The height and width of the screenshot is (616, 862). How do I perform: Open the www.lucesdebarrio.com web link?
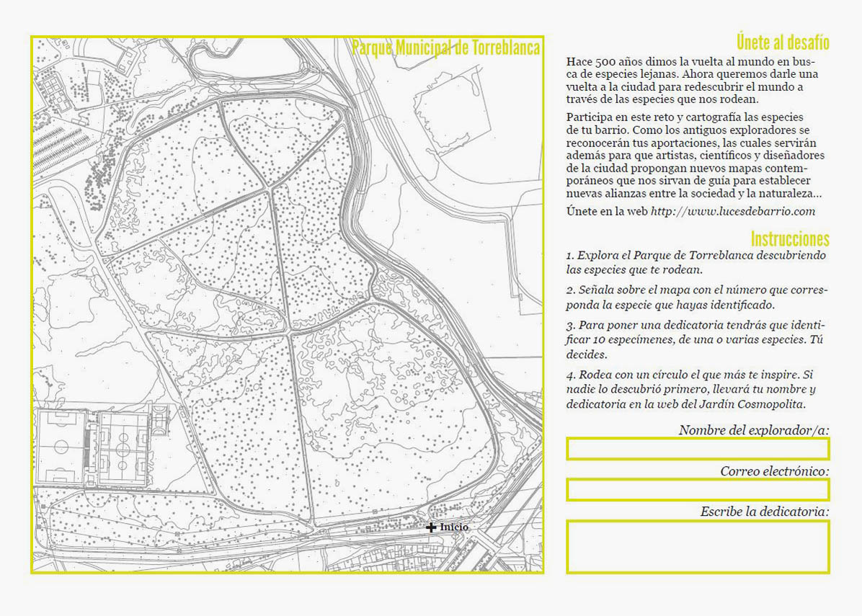pos(732,212)
